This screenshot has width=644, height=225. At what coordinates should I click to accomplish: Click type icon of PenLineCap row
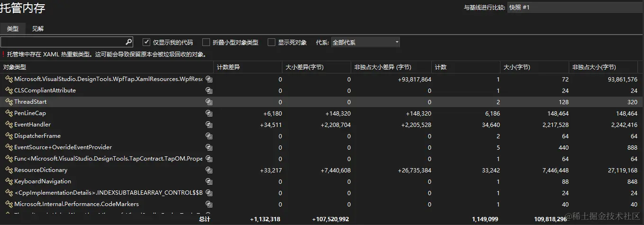click(x=9, y=113)
